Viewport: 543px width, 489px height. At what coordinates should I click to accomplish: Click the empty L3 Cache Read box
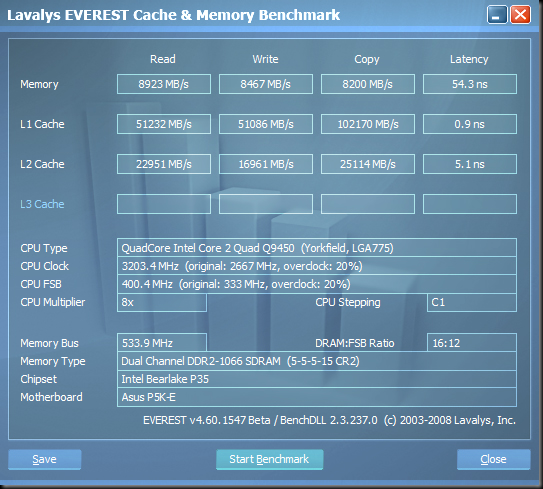pyautogui.click(x=164, y=204)
